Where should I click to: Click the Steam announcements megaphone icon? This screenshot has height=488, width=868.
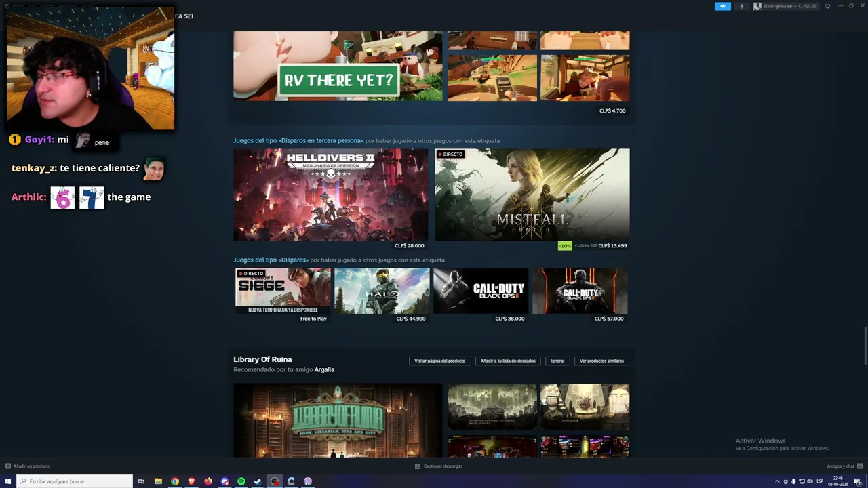(x=723, y=6)
